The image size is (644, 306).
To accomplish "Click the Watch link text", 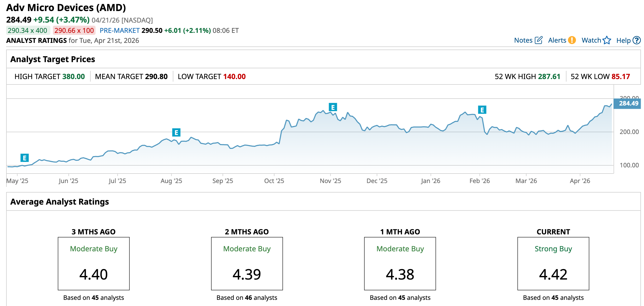I will coord(591,40).
